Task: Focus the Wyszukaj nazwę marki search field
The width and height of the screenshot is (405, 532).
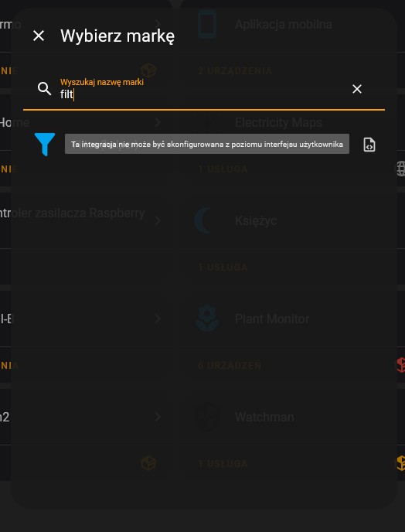Action: pyautogui.click(x=203, y=90)
